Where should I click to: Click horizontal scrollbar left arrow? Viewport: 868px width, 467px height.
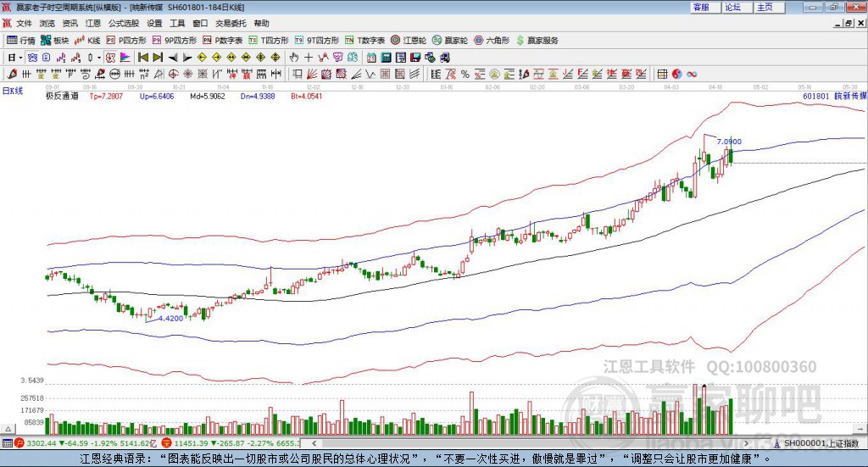pyautogui.click(x=314, y=443)
